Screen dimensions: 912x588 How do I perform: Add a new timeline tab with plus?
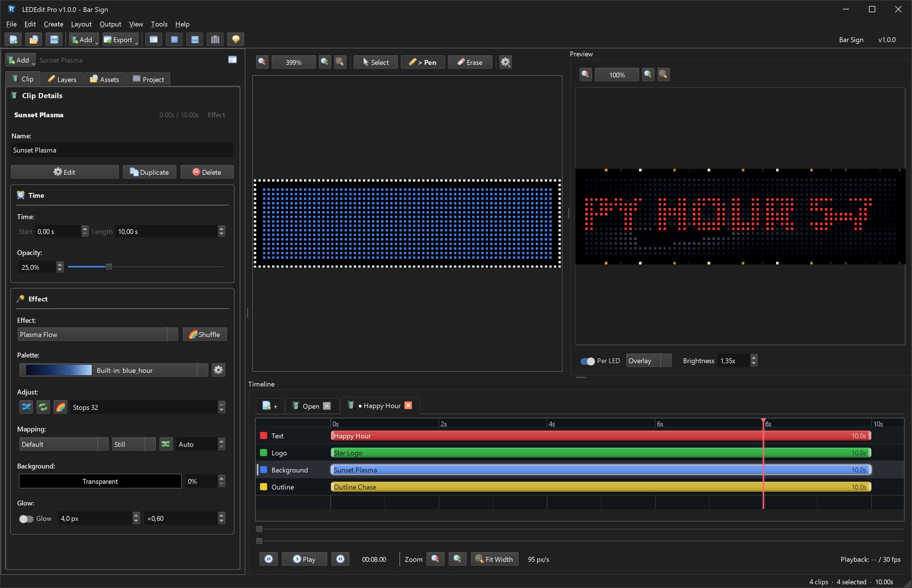pos(270,406)
